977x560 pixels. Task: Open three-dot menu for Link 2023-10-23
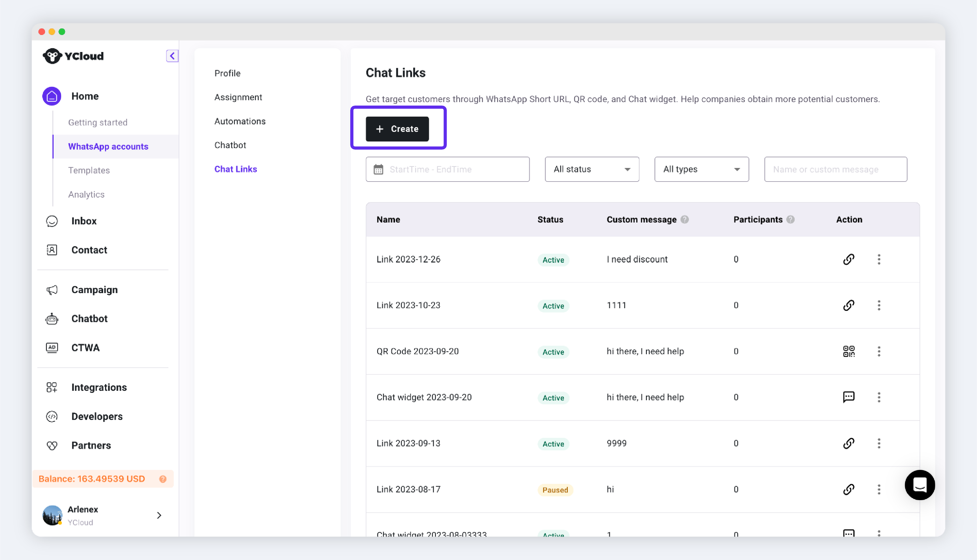[x=879, y=305]
